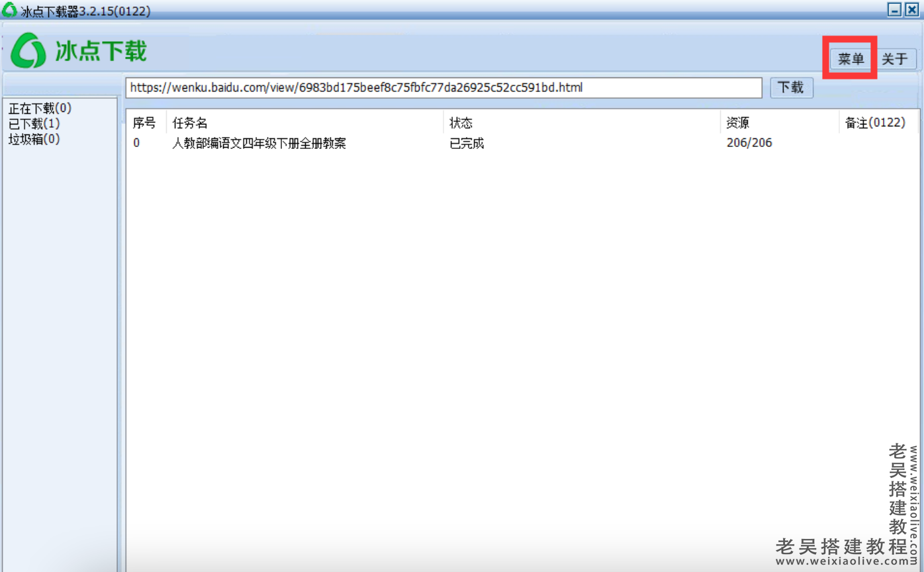924x572 pixels.
Task: Click the title bar app icon
Action: click(x=9, y=10)
